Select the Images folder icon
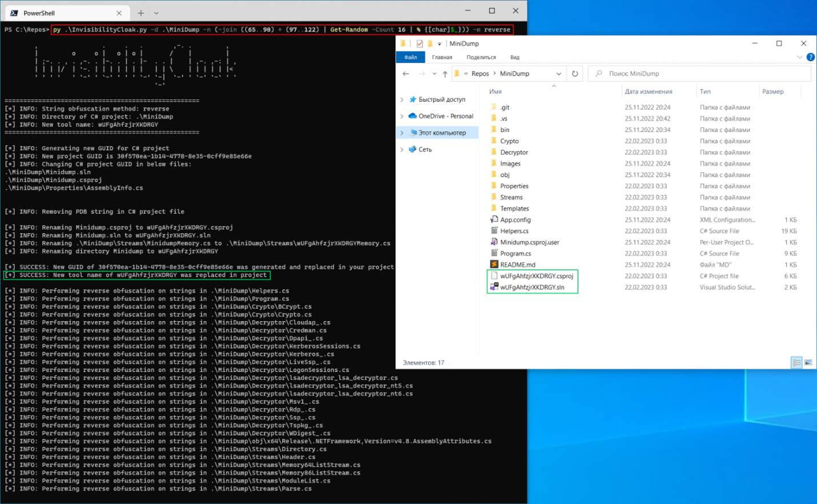 click(494, 163)
